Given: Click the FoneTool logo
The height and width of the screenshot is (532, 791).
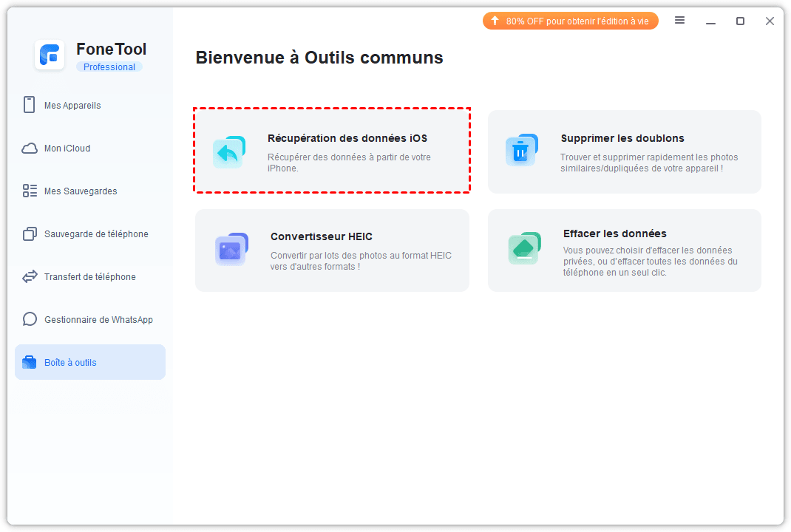Looking at the screenshot, I should (x=50, y=55).
